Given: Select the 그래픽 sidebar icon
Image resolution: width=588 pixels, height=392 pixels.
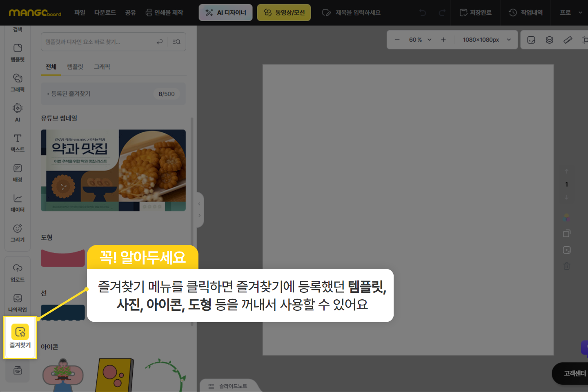Looking at the screenshot, I should (x=18, y=82).
